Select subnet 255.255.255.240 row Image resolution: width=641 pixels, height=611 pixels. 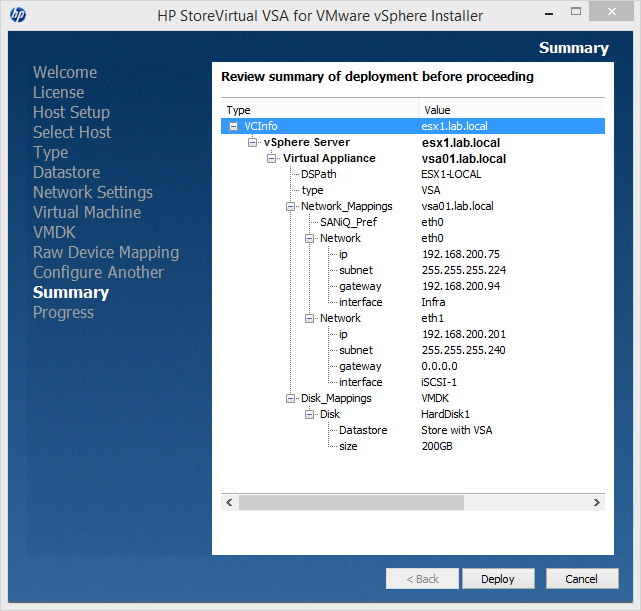click(x=413, y=350)
